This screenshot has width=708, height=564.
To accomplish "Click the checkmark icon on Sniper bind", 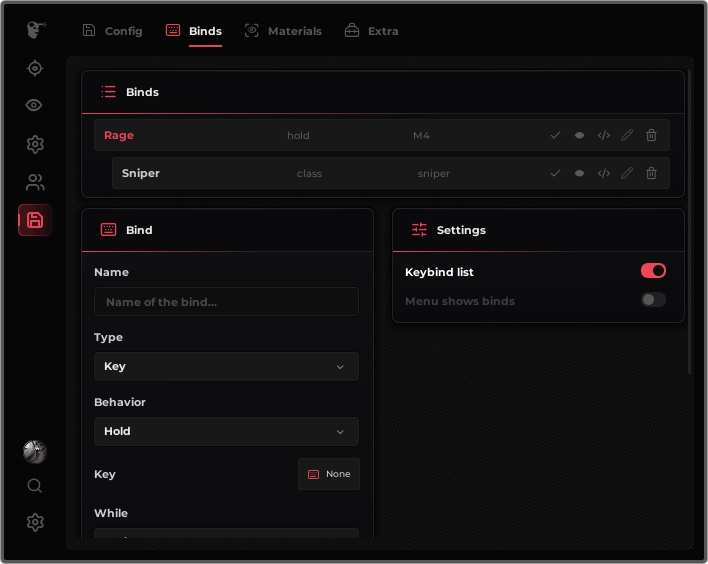I will pyautogui.click(x=555, y=173).
